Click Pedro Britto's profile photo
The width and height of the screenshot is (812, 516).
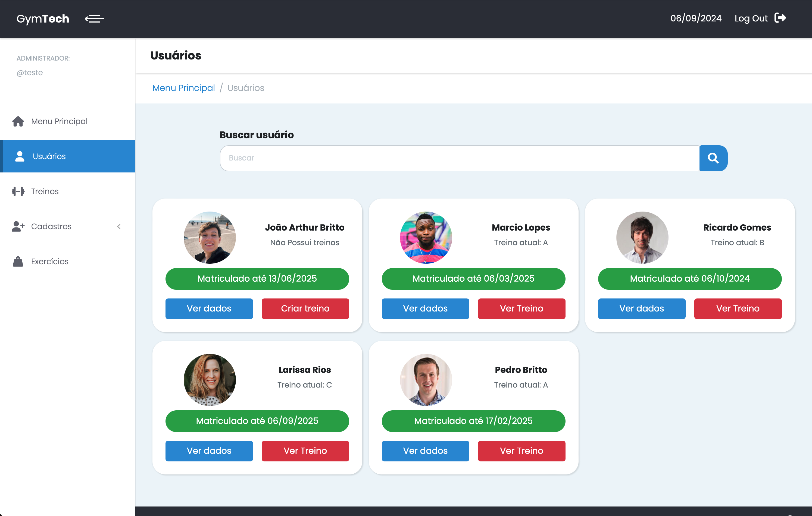[x=426, y=380]
